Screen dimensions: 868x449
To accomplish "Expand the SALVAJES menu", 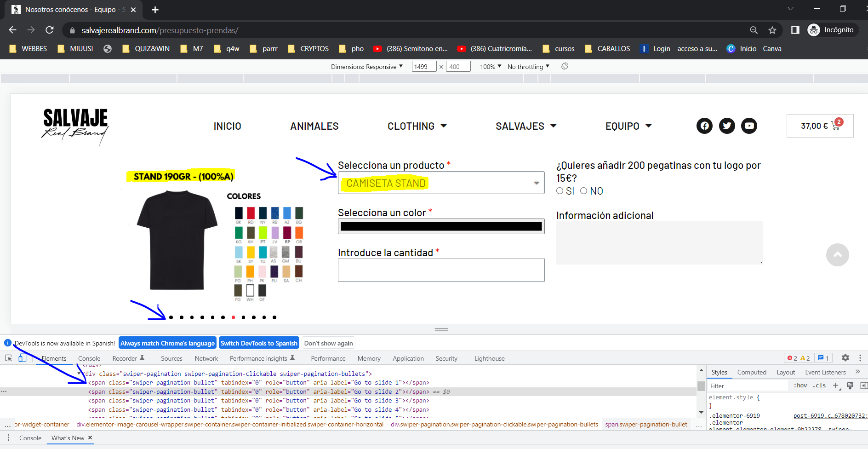I will [526, 126].
